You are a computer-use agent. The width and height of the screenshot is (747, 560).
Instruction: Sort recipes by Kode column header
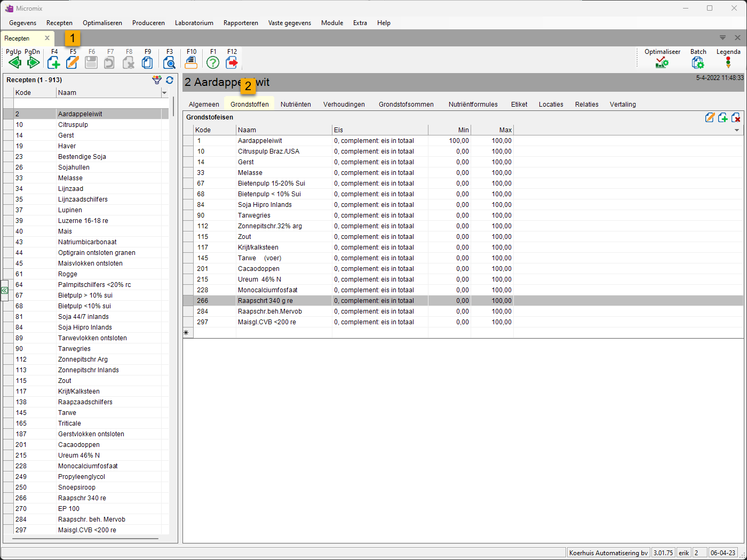point(35,93)
